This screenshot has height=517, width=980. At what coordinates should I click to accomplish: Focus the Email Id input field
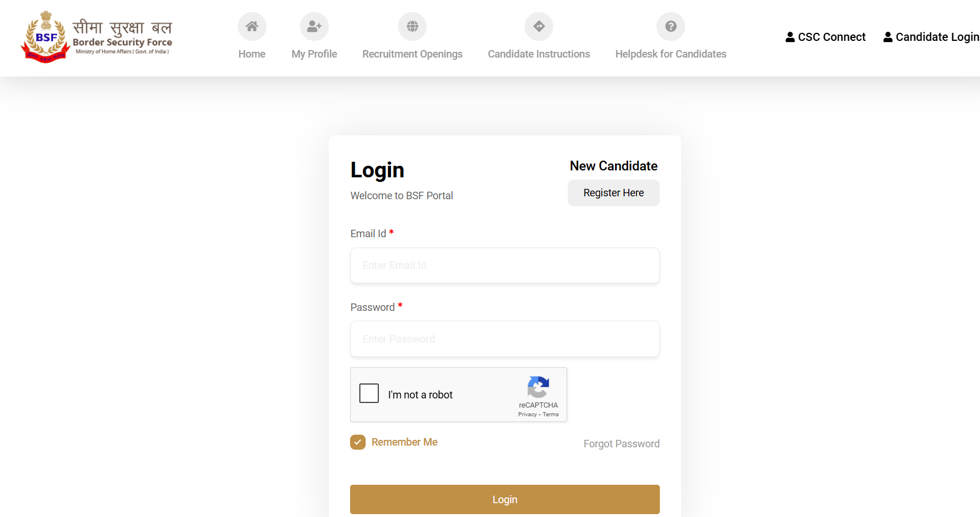505,265
